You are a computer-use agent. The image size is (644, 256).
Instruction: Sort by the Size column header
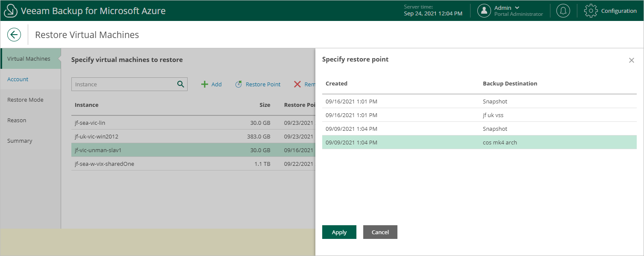tap(265, 105)
